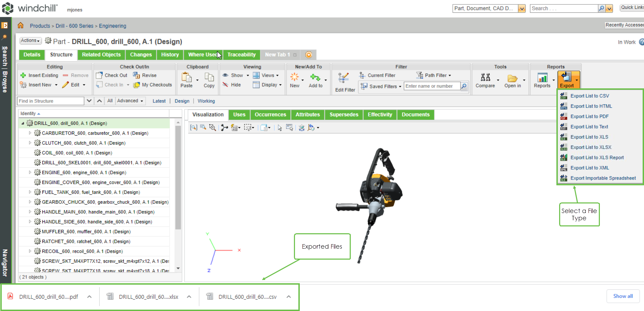Hide selected parts with Hide button
The width and height of the screenshot is (644, 311).
pos(232,85)
